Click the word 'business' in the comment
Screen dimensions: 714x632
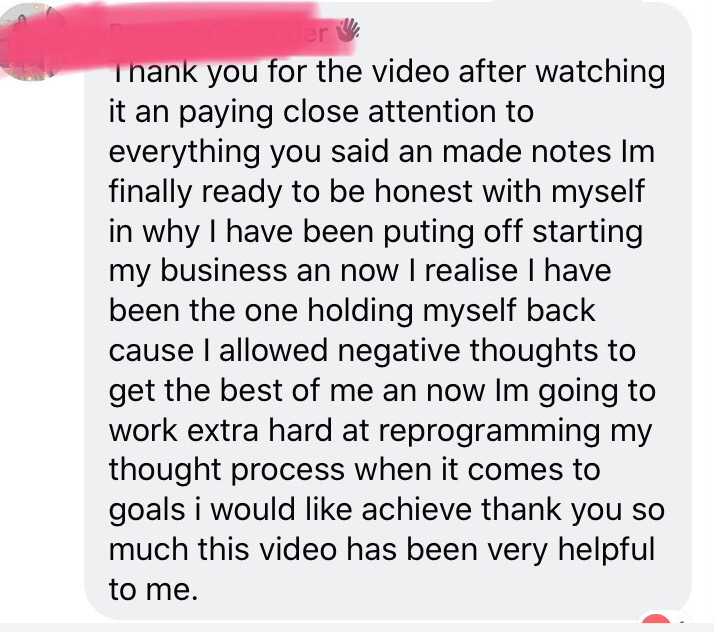click(224, 270)
